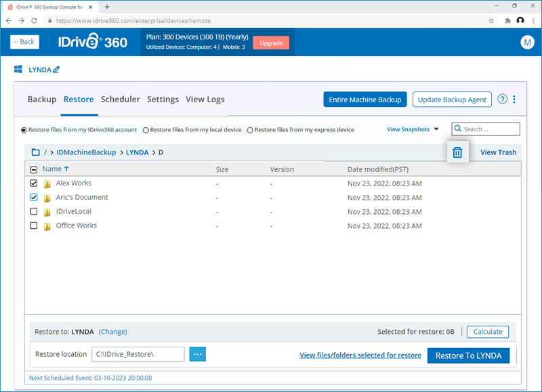Viewport: 542px width, 392px height.
Task: Open the three-dot more options menu
Action: pos(514,99)
